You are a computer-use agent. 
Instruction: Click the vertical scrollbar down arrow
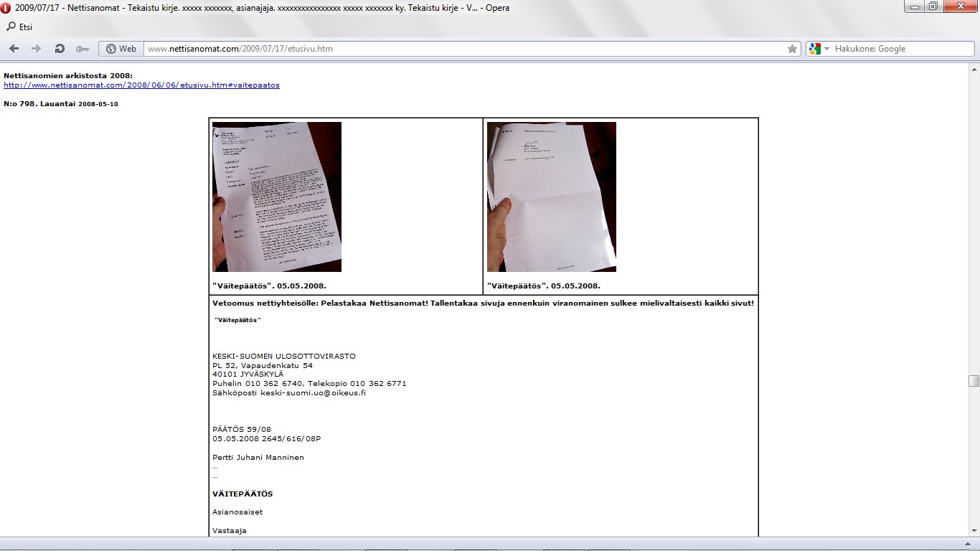pyautogui.click(x=974, y=529)
